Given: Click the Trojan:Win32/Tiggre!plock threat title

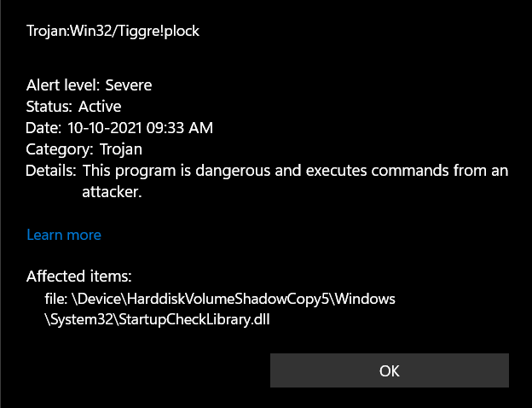Looking at the screenshot, I should [x=113, y=31].
